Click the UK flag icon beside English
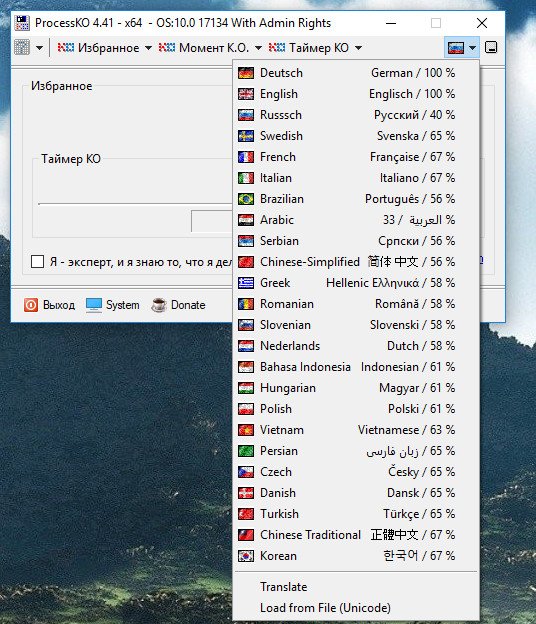The width and height of the screenshot is (536, 624). 246,94
